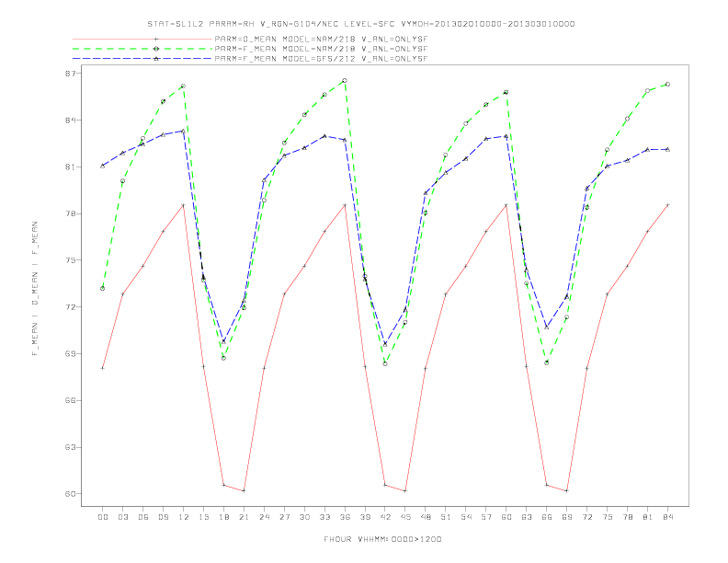Click the y-axis tick label 66
The height and width of the screenshot is (563, 728).
[70, 400]
